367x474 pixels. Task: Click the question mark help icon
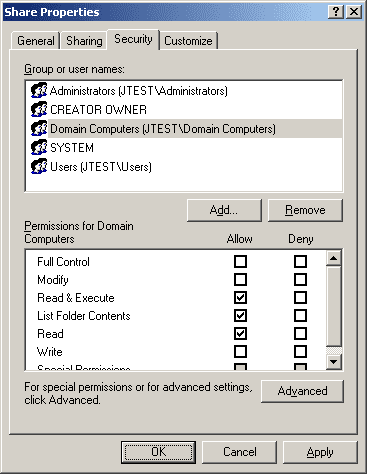pos(336,12)
